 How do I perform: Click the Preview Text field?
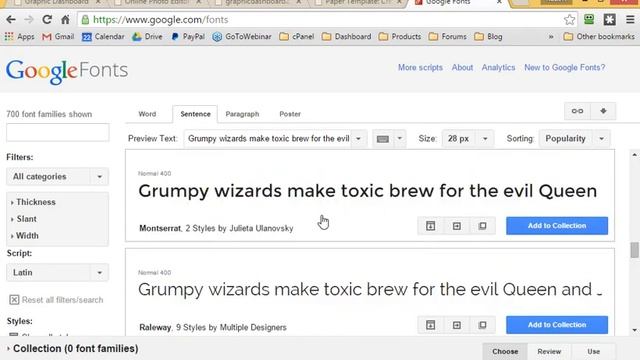click(x=268, y=139)
